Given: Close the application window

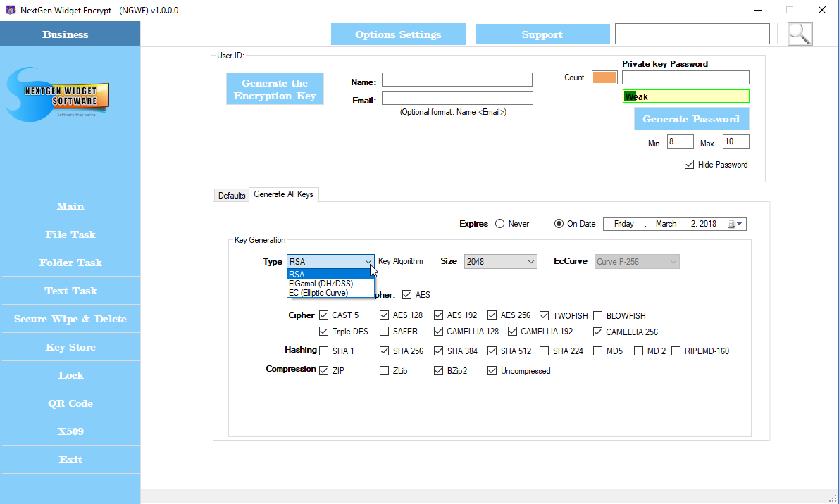Looking at the screenshot, I should pos(822,10).
